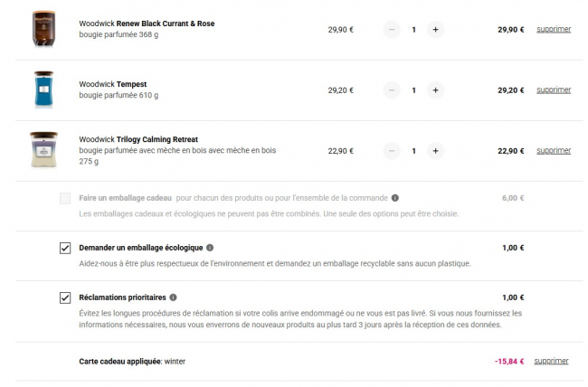The width and height of the screenshot is (588, 387).
Task: Open info icon next to gift wrapping option
Action: tap(395, 198)
